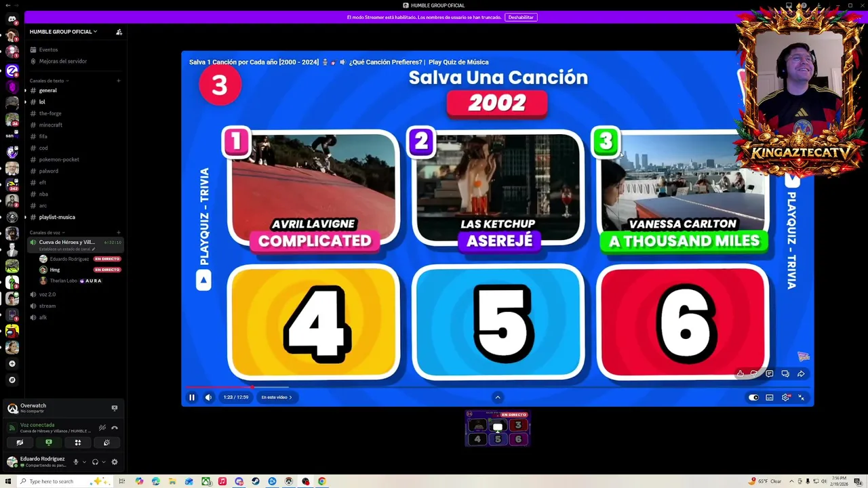Toggle video subtitles icon
The height and width of the screenshot is (488, 868).
pyautogui.click(x=770, y=398)
